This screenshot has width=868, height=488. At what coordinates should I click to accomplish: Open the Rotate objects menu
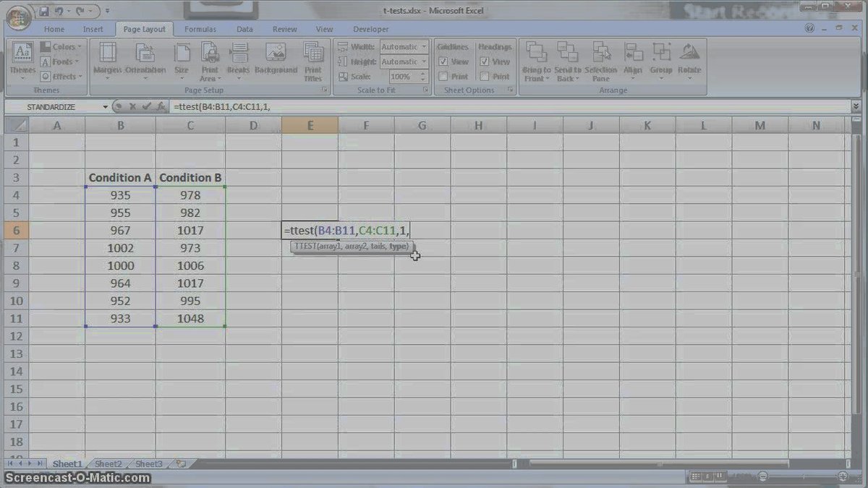click(x=690, y=61)
